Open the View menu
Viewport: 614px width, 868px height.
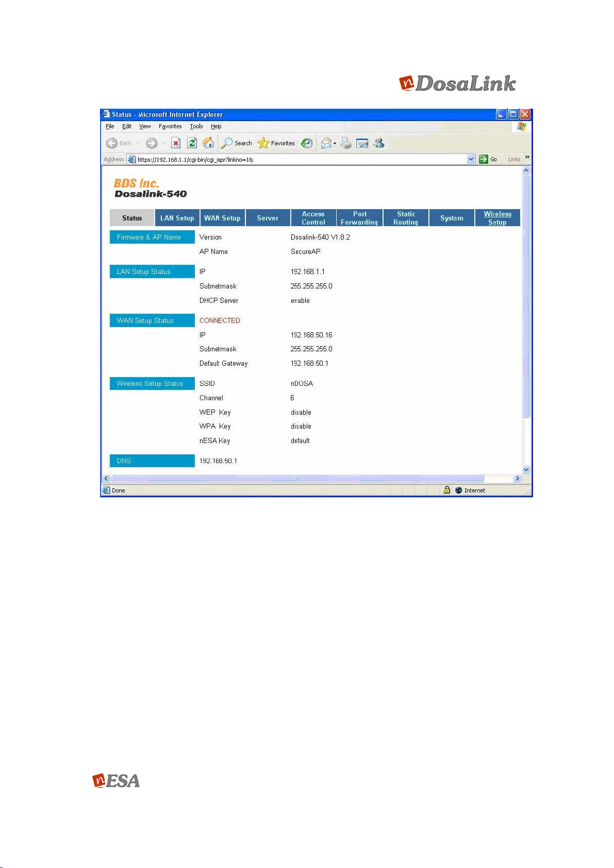click(x=145, y=126)
